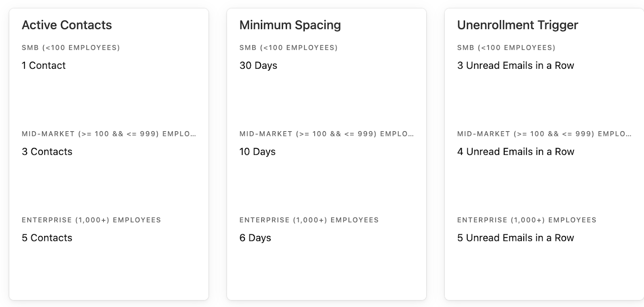Click the SMB label in Unenrollment Trigger
Screen dimensions: 644x307
coord(506,48)
